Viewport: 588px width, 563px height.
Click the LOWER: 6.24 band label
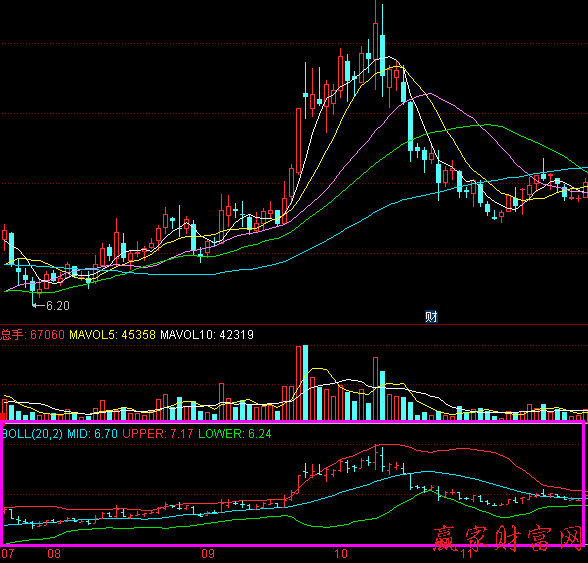pos(235,434)
